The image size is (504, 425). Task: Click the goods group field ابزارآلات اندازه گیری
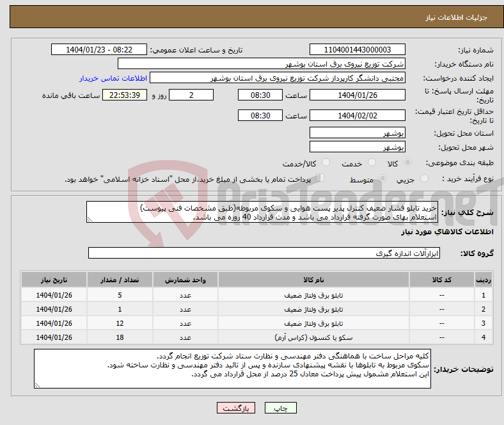click(x=264, y=253)
